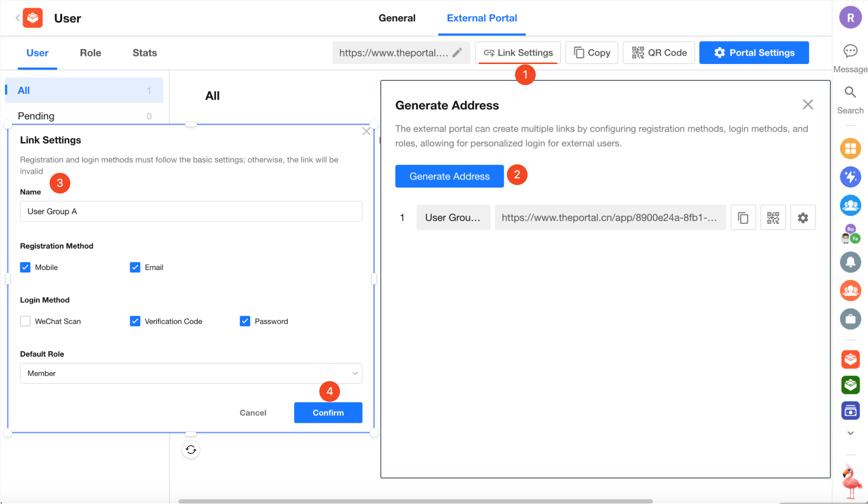868x504 pixels.
Task: Open the Stats tab
Action: 145,53
